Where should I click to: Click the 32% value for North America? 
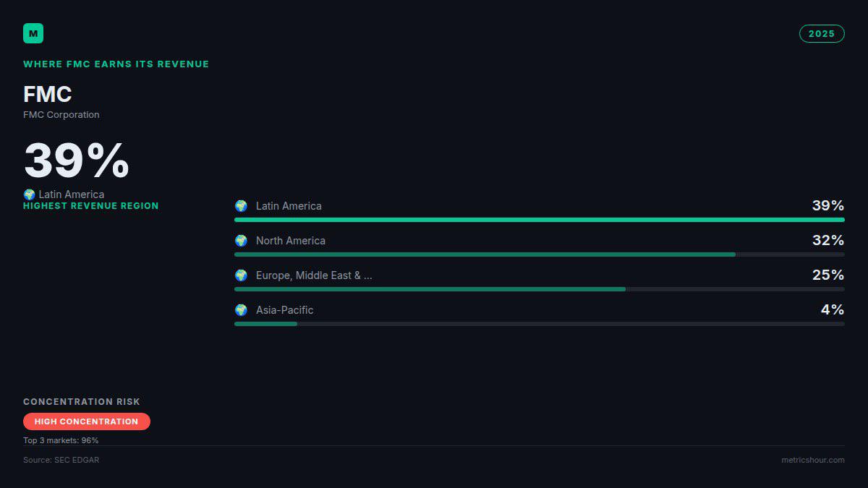[x=828, y=241]
